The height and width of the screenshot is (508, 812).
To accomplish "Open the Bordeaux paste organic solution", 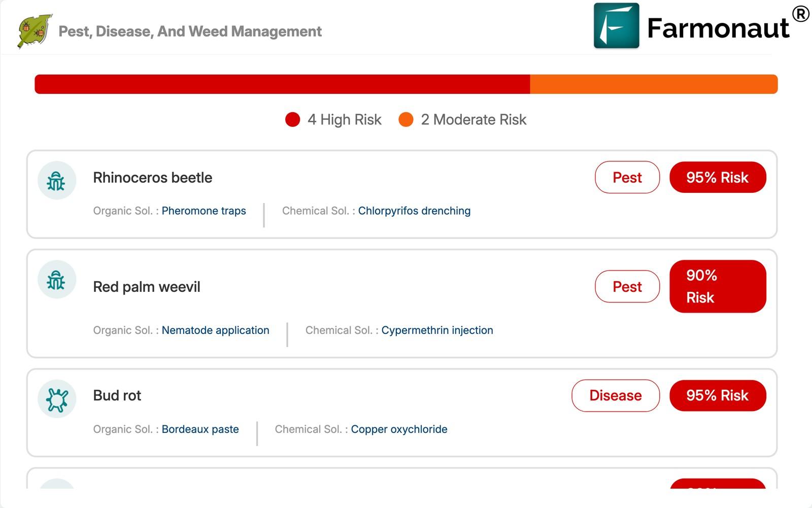I will pos(200,429).
